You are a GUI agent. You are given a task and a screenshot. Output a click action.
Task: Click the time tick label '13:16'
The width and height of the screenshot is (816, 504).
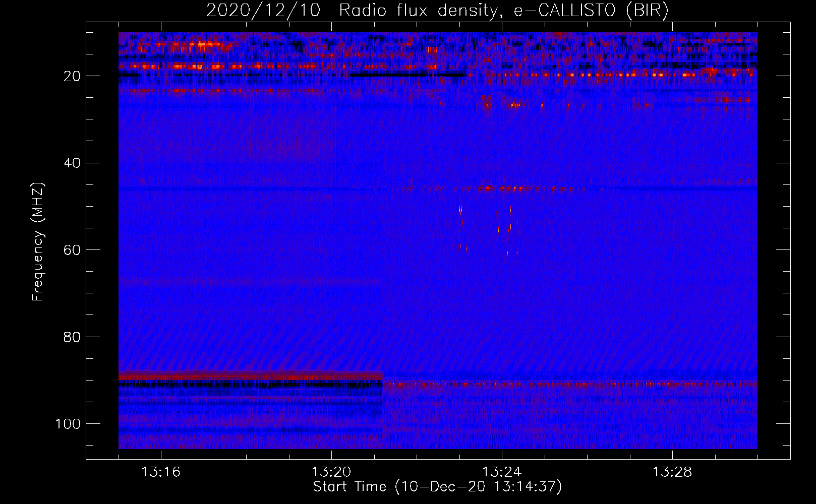[160, 472]
